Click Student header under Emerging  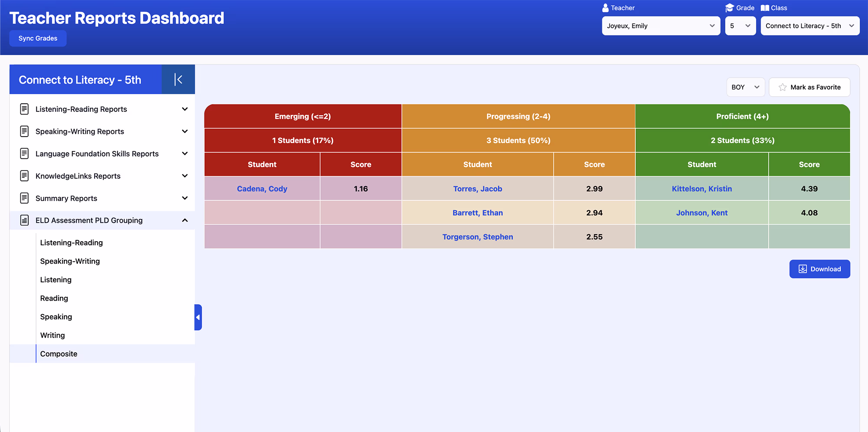coord(262,164)
